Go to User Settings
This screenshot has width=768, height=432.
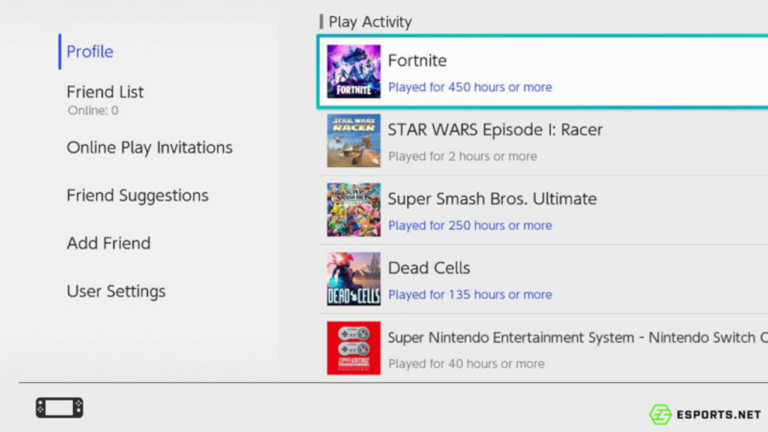pyautogui.click(x=116, y=291)
